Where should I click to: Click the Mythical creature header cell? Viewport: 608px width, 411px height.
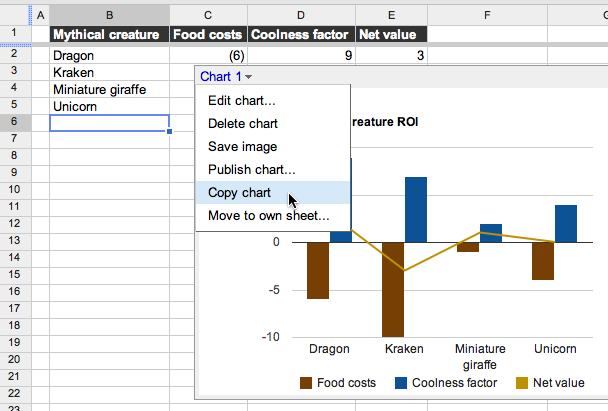[x=109, y=35]
